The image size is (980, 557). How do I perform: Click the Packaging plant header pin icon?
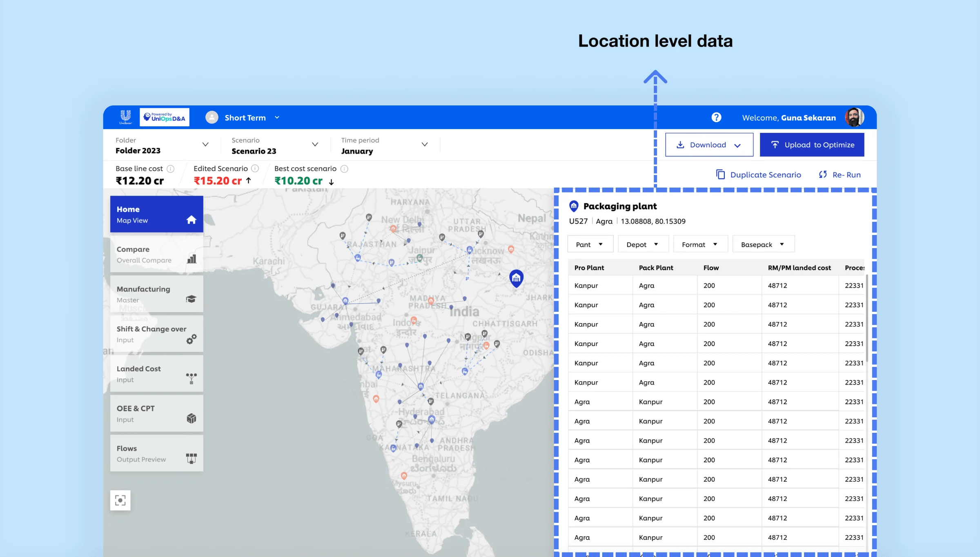574,206
